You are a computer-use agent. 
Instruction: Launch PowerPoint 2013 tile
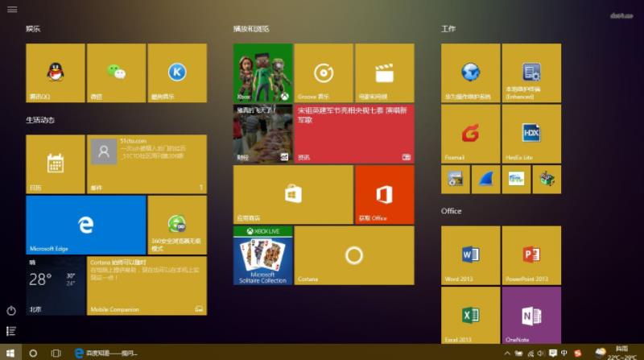click(x=531, y=255)
